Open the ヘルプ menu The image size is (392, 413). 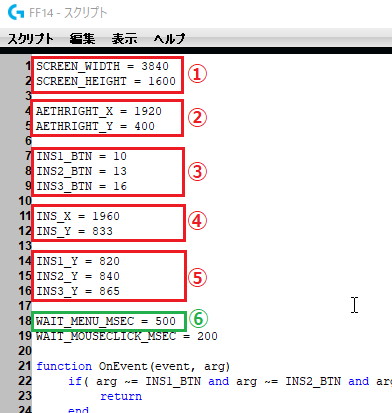click(169, 39)
